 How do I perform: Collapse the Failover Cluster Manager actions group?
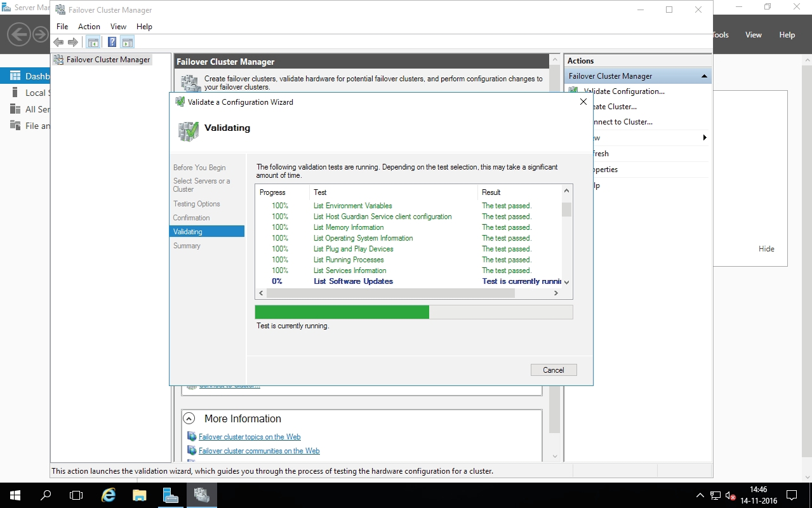tap(703, 76)
